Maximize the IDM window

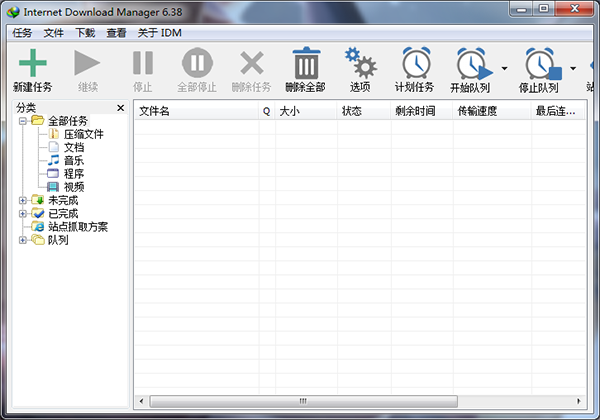pyautogui.click(x=544, y=9)
